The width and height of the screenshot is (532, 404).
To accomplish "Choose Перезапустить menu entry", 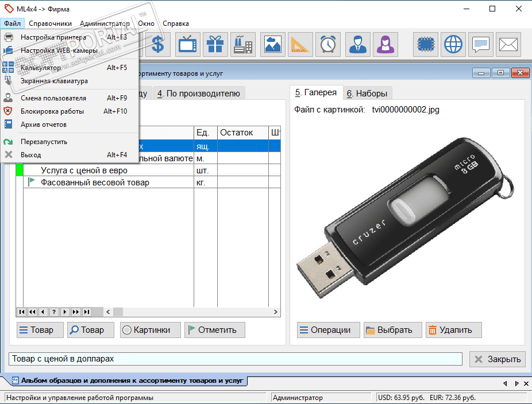I will click(70, 142).
